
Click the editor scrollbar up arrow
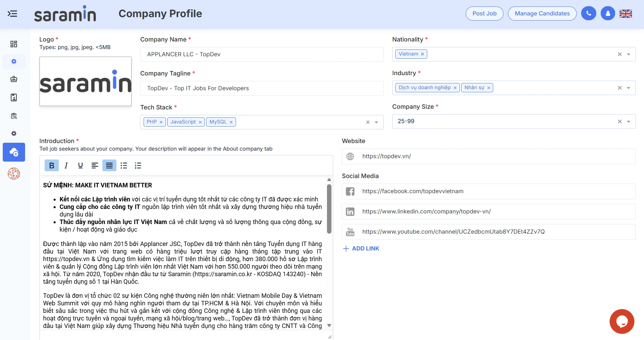click(329, 179)
